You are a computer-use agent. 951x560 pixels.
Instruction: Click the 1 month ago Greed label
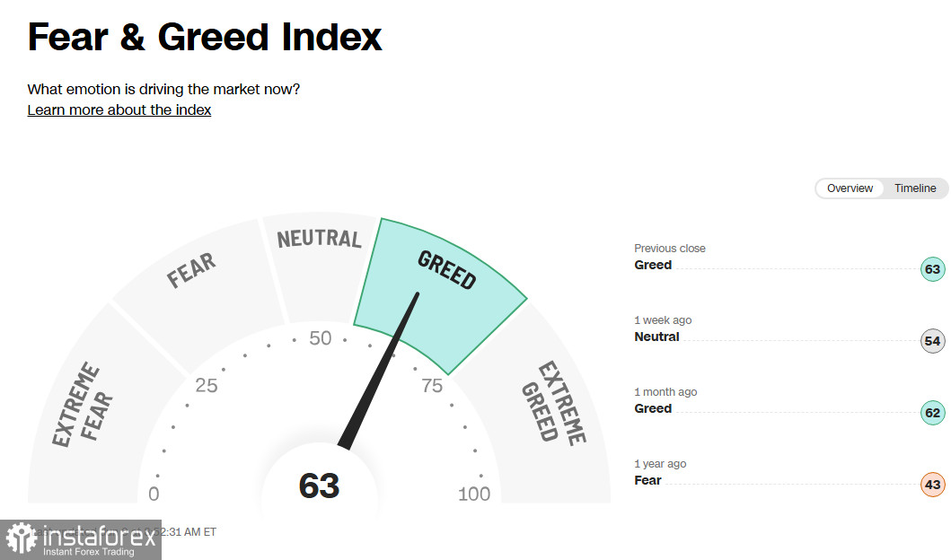[653, 408]
